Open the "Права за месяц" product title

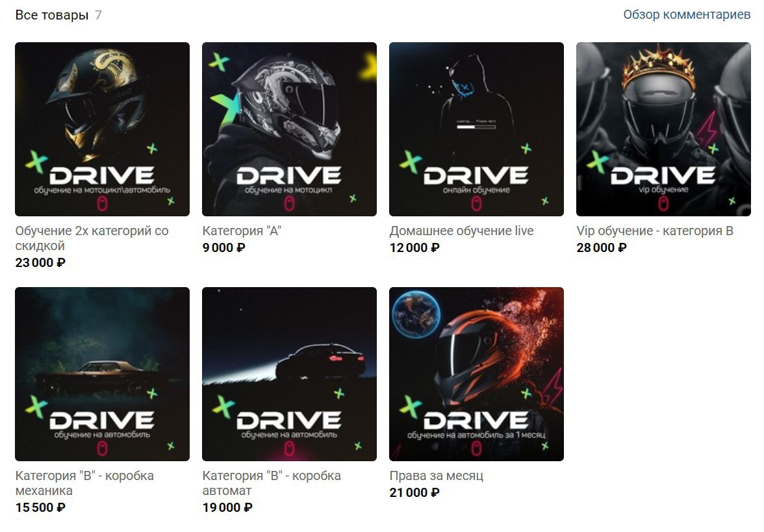(x=436, y=476)
